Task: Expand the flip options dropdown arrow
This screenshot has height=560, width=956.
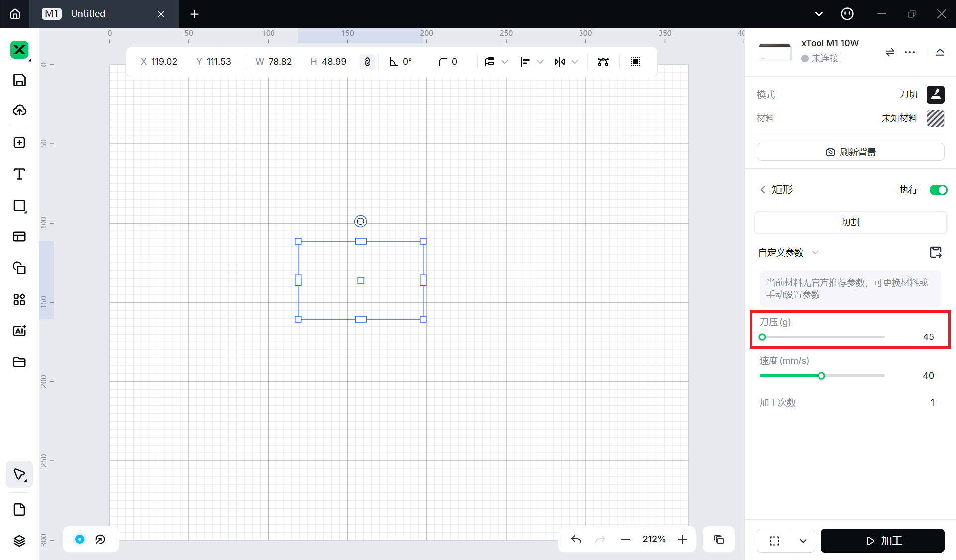Action: tap(575, 62)
